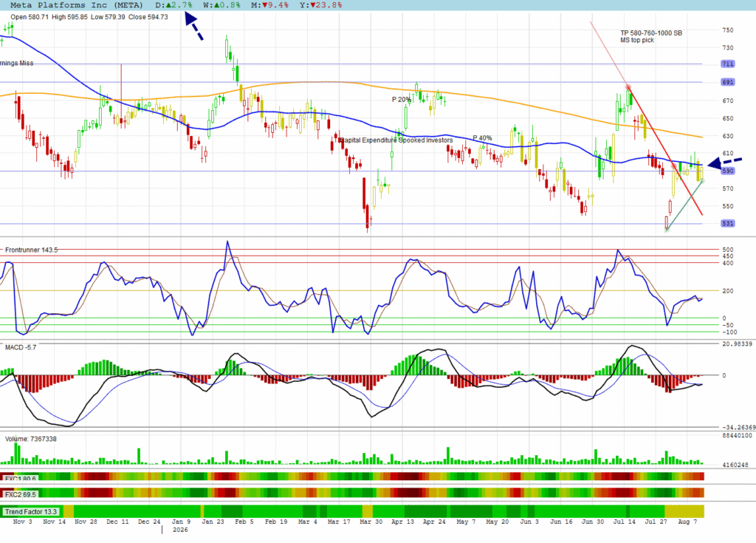Click the 750 price axis label
The image size is (756, 543).
(727, 30)
